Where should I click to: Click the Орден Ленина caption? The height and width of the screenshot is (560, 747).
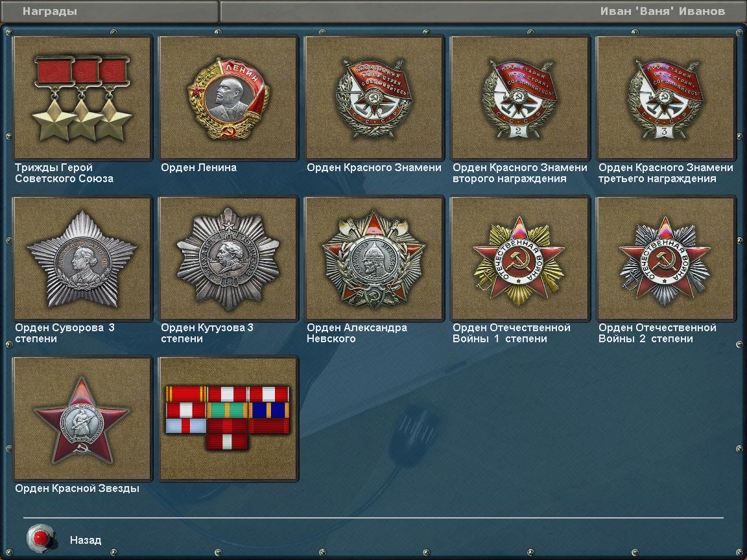pyautogui.click(x=198, y=167)
